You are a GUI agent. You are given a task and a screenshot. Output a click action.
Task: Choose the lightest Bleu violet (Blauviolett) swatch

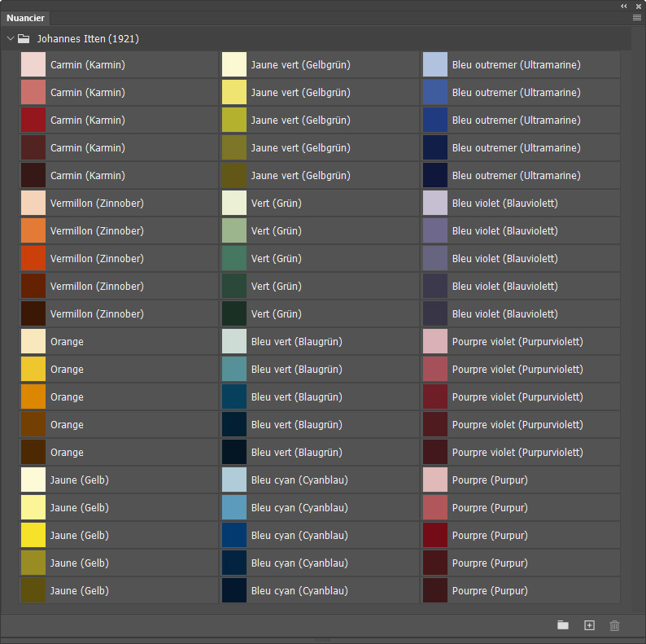pos(435,204)
